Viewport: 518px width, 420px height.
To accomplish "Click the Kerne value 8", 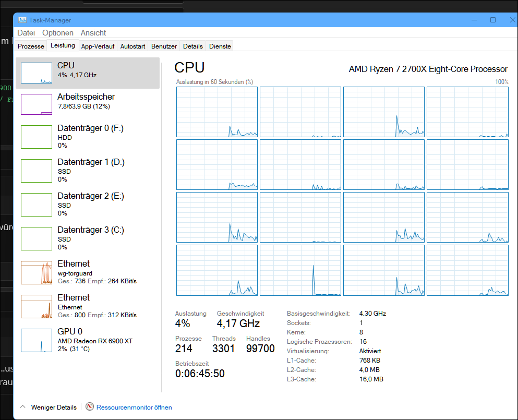I will 361,332.
